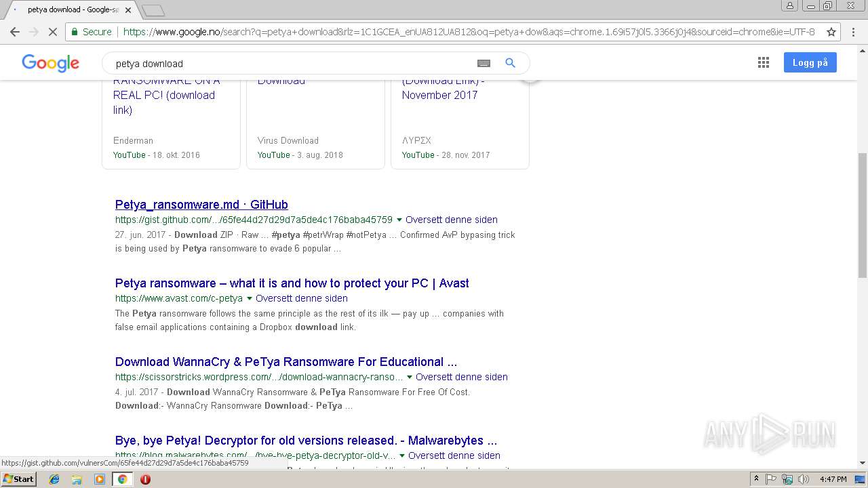868x488 pixels.
Task: Click the 4:47 PM clock
Action: point(833,479)
